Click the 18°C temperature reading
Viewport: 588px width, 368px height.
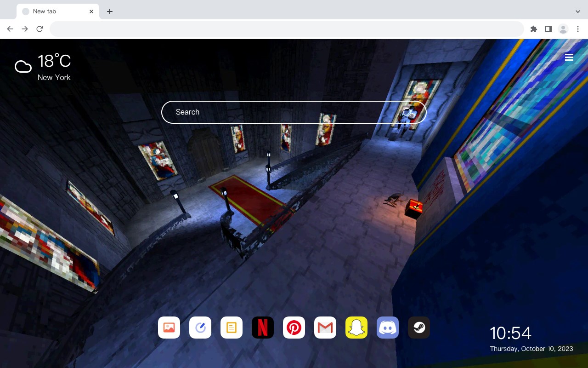(54, 61)
